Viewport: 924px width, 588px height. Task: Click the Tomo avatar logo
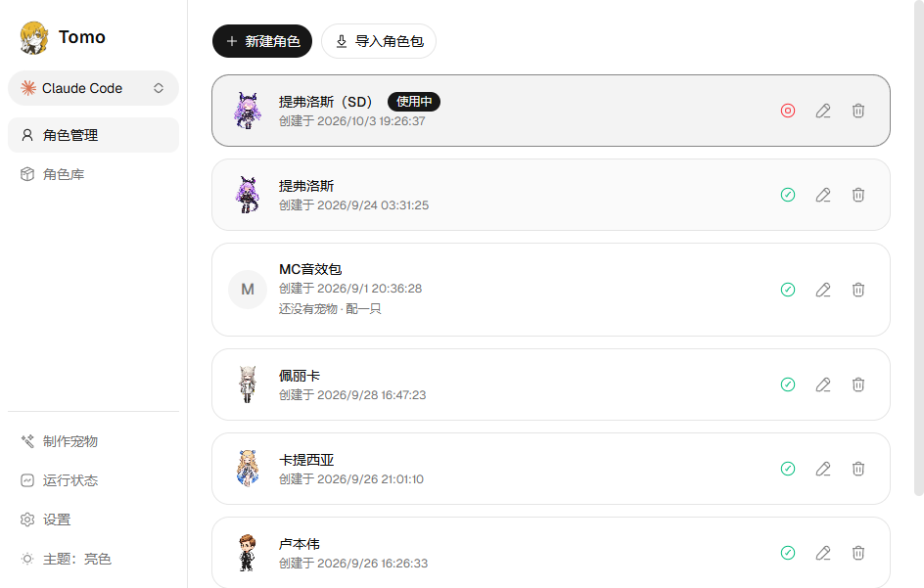(x=33, y=38)
